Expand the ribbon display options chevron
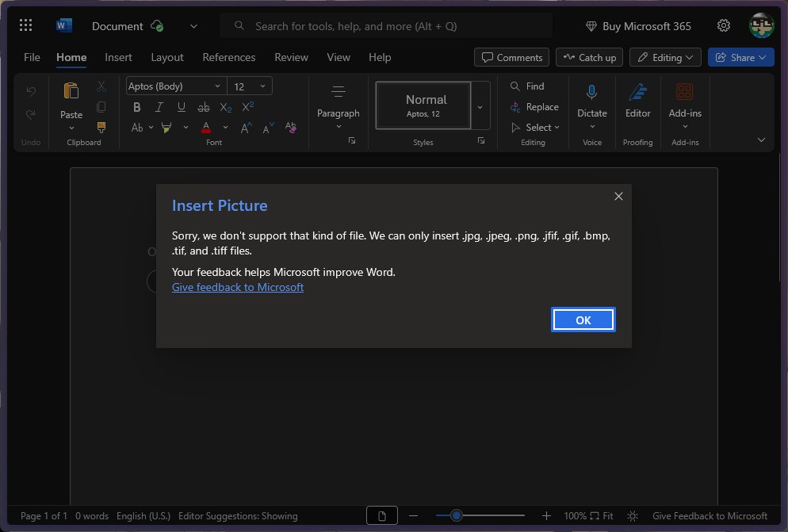 [x=761, y=140]
